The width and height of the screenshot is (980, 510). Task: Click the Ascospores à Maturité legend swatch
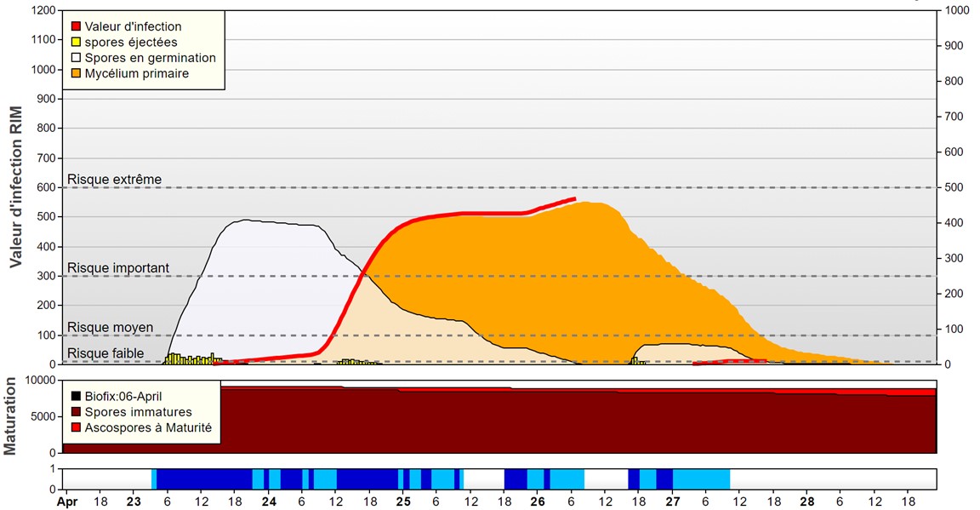pos(76,427)
